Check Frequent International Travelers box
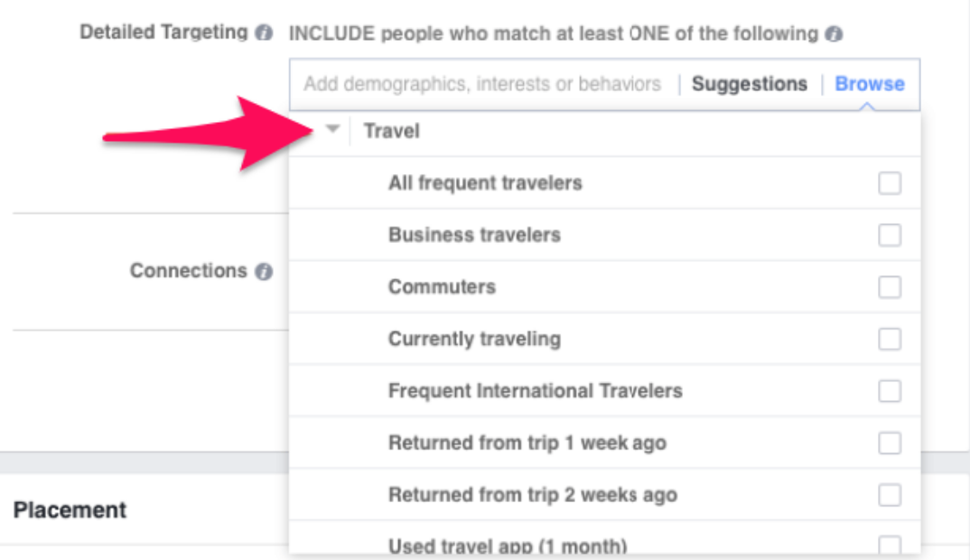Screen dimensions: 970x560 (x=889, y=391)
